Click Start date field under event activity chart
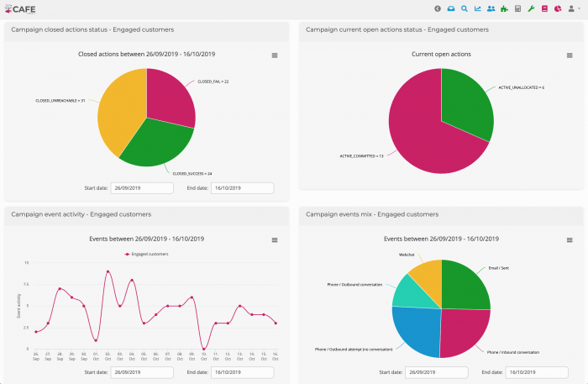Image resolution: width=588 pixels, height=384 pixels. (142, 372)
